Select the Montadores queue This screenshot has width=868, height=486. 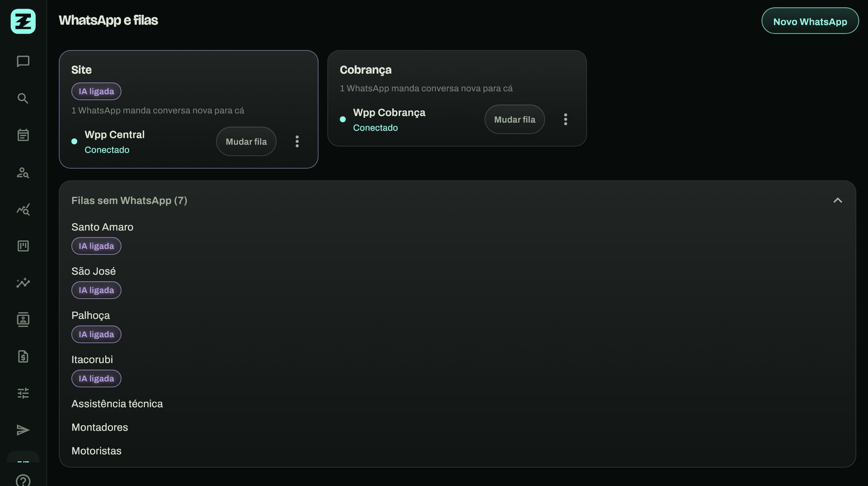pos(100,427)
